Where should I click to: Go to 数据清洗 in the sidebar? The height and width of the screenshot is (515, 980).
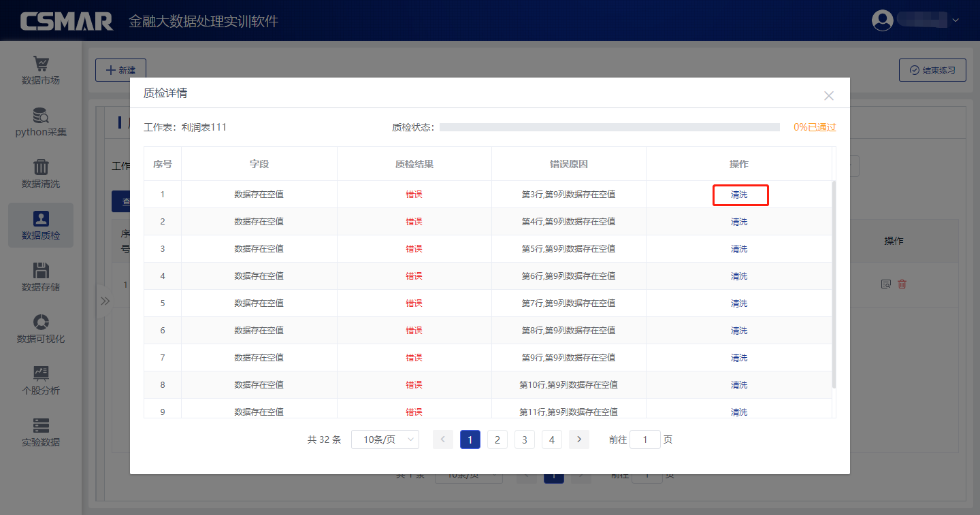[x=41, y=174]
